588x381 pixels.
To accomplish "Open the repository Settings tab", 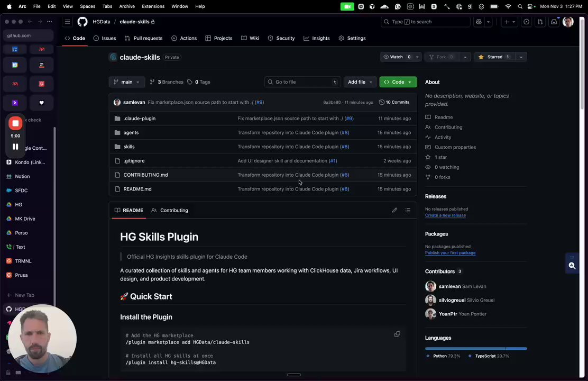I will click(x=352, y=38).
